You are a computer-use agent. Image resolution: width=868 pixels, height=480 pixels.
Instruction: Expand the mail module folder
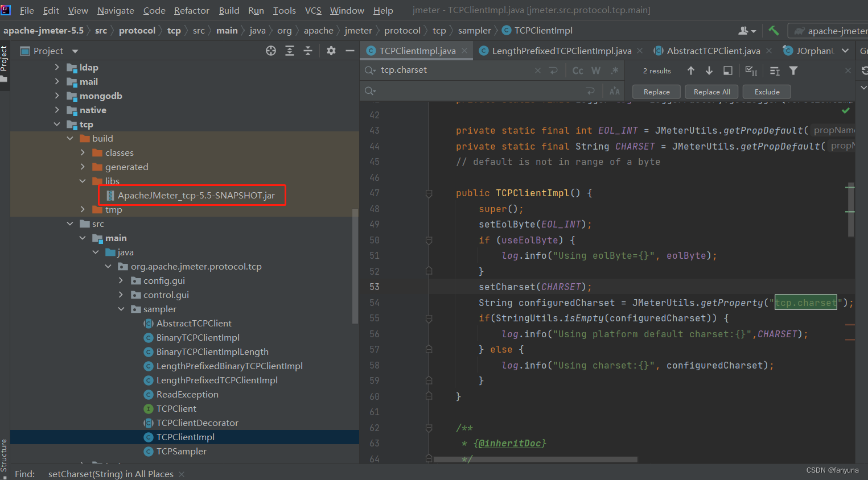[57, 81]
